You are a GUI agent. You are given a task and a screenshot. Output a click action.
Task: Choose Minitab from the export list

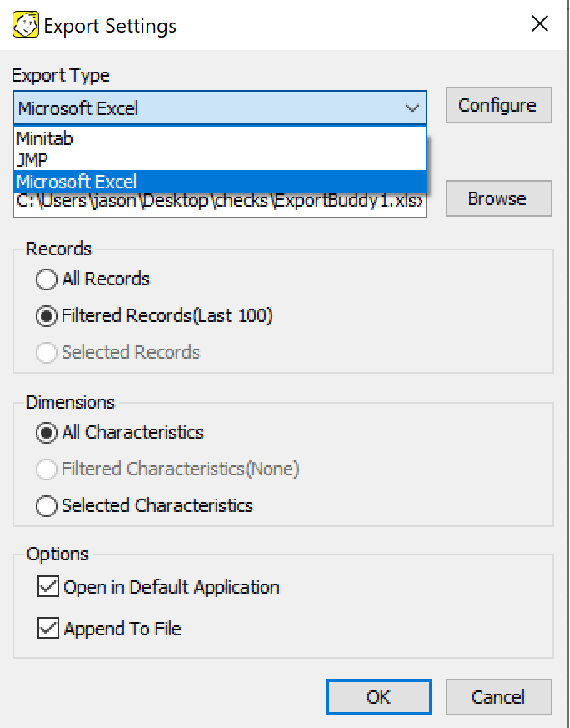(x=220, y=138)
